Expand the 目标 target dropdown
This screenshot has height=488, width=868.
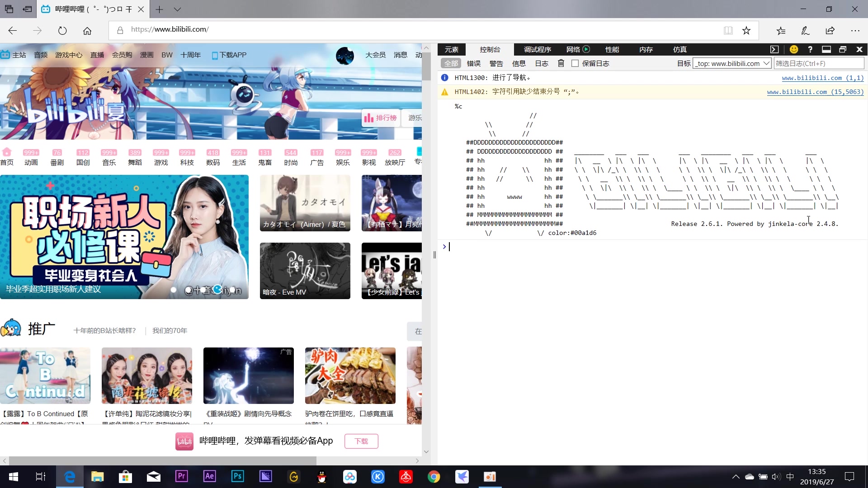(732, 63)
